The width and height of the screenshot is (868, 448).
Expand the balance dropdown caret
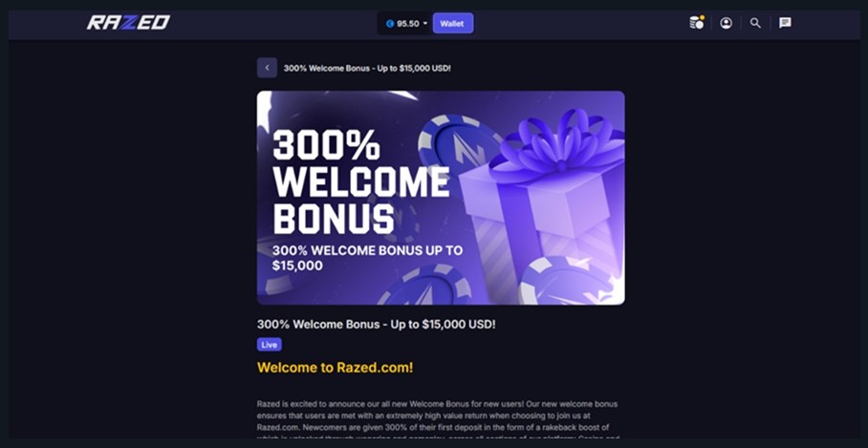coord(425,24)
